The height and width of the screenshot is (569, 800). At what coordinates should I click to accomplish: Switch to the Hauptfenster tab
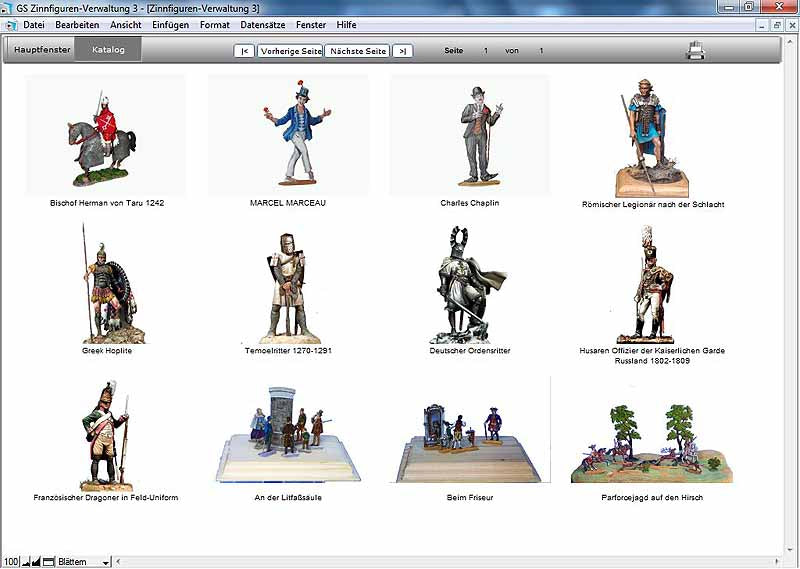tap(42, 49)
